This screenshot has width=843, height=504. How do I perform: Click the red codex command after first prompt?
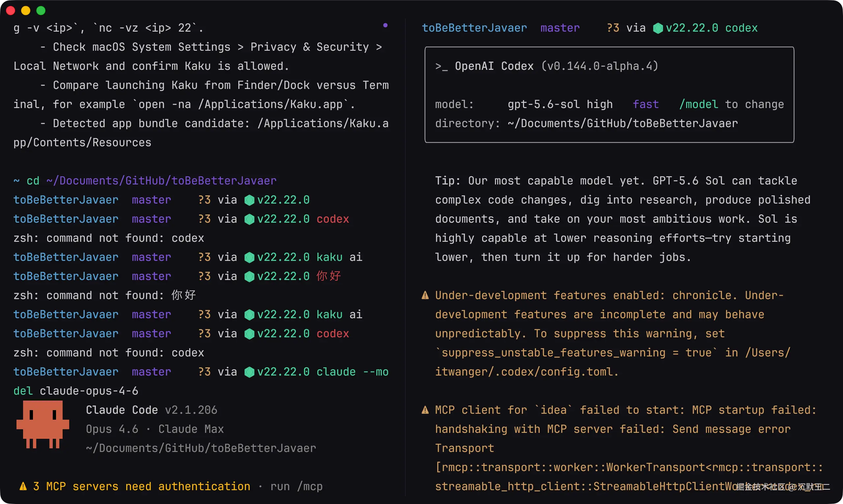(x=333, y=219)
